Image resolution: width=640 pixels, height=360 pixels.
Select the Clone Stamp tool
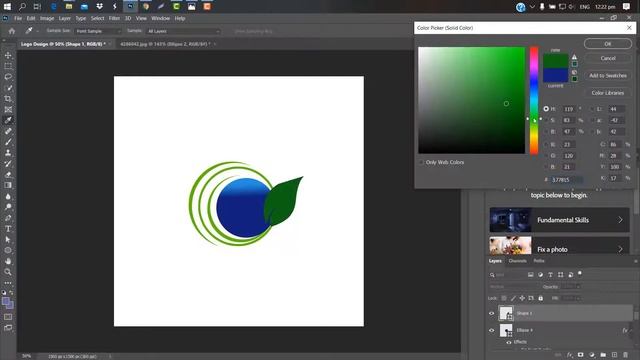pos(8,153)
